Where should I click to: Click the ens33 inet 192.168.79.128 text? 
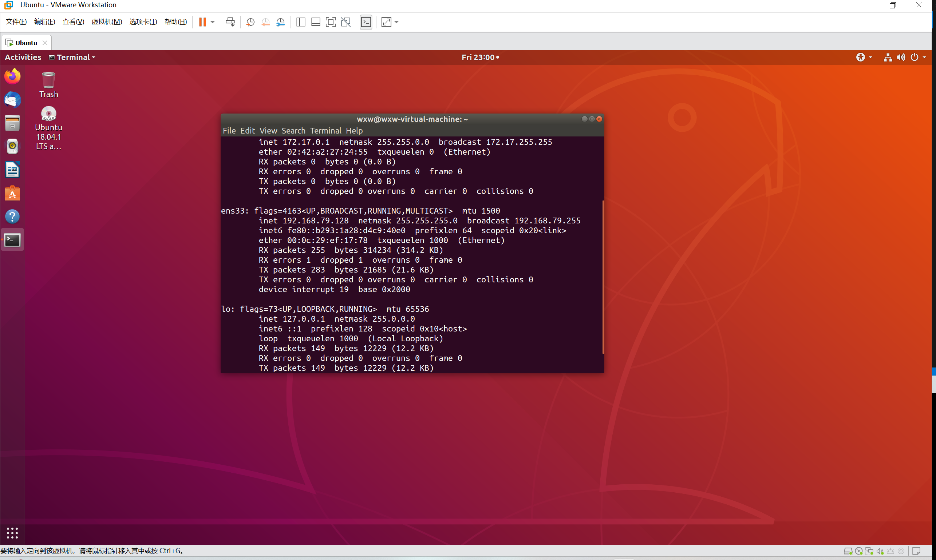tap(304, 221)
